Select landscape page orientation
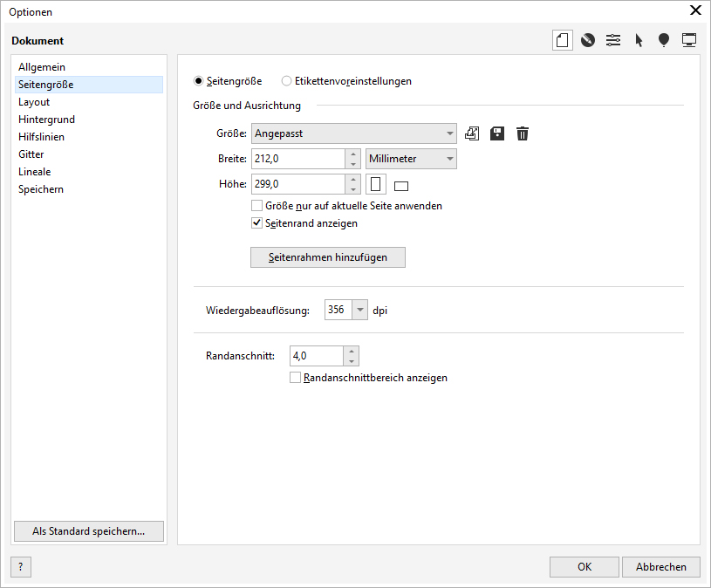 [x=401, y=186]
